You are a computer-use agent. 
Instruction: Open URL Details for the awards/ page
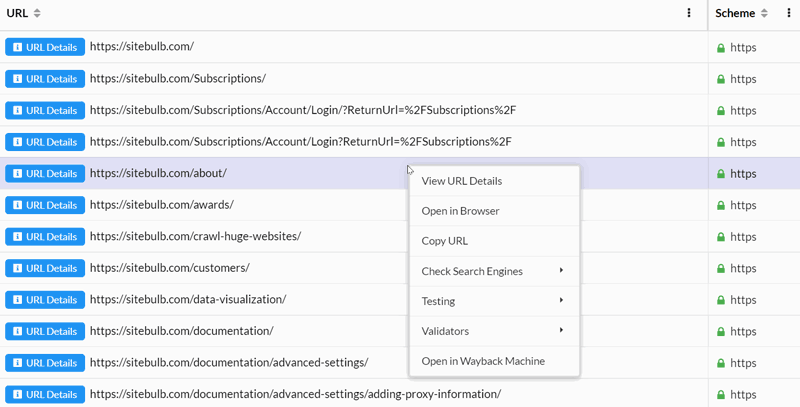[45, 205]
